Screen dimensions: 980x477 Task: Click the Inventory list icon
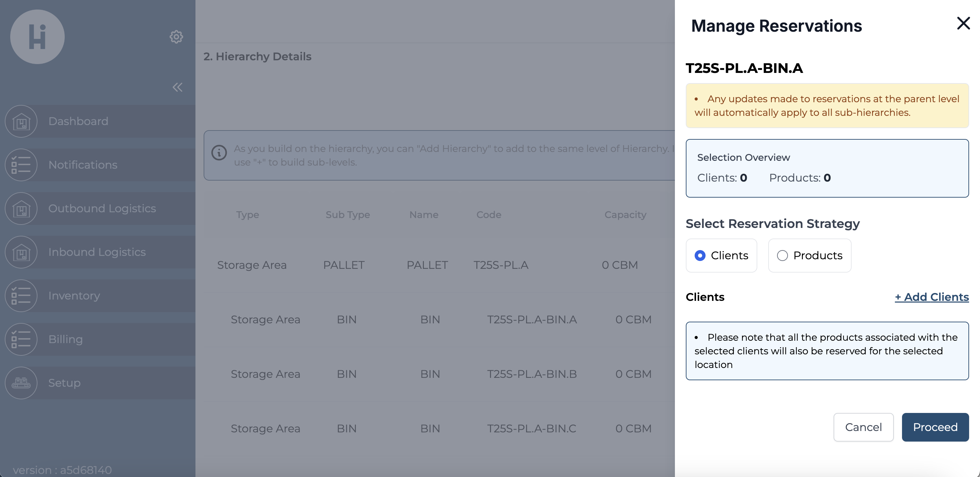pos(21,296)
